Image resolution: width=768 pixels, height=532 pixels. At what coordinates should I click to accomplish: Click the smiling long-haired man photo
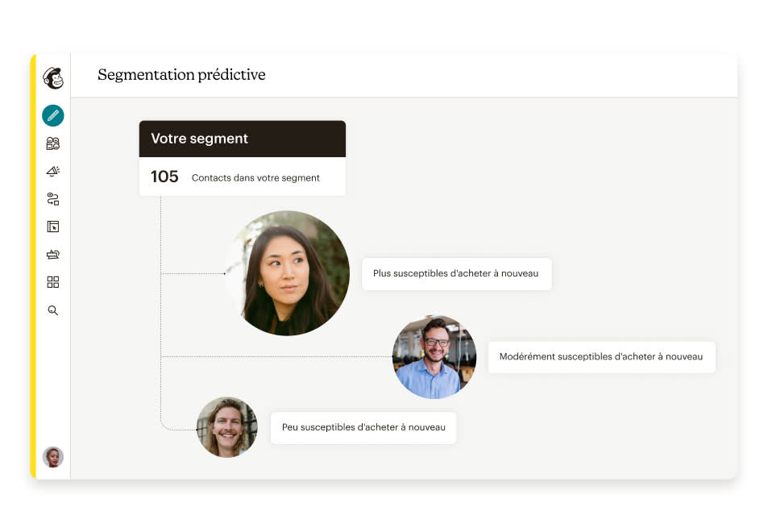[226, 427]
